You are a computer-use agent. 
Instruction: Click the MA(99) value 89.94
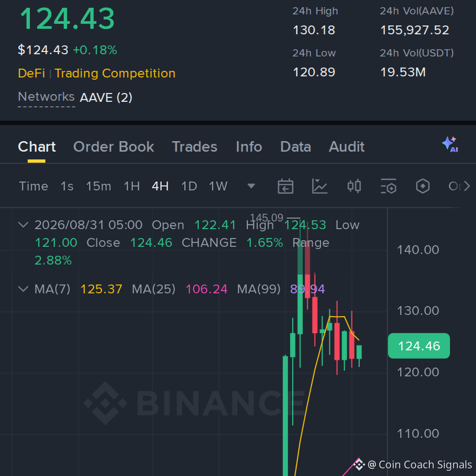(307, 289)
